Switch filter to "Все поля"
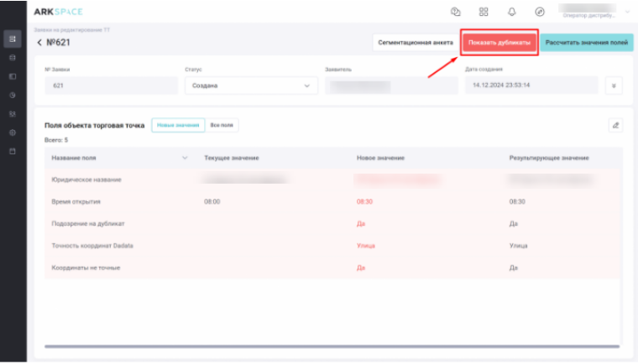 tap(222, 125)
